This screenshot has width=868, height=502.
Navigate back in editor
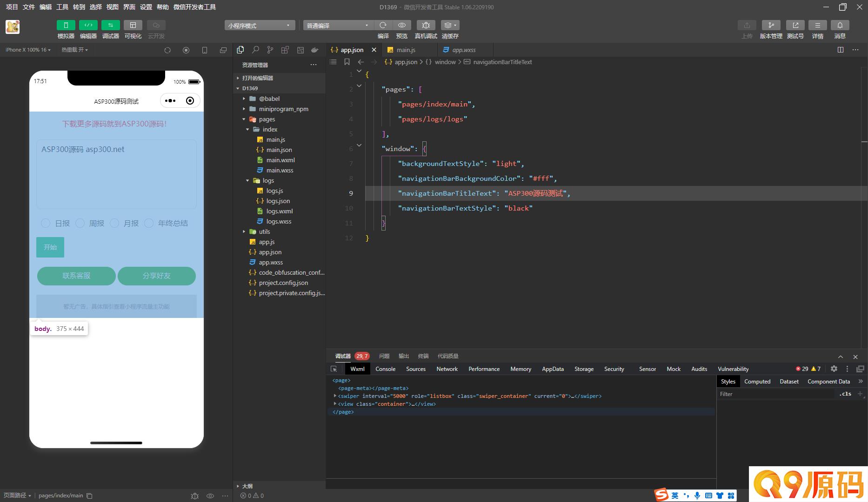[361, 62]
